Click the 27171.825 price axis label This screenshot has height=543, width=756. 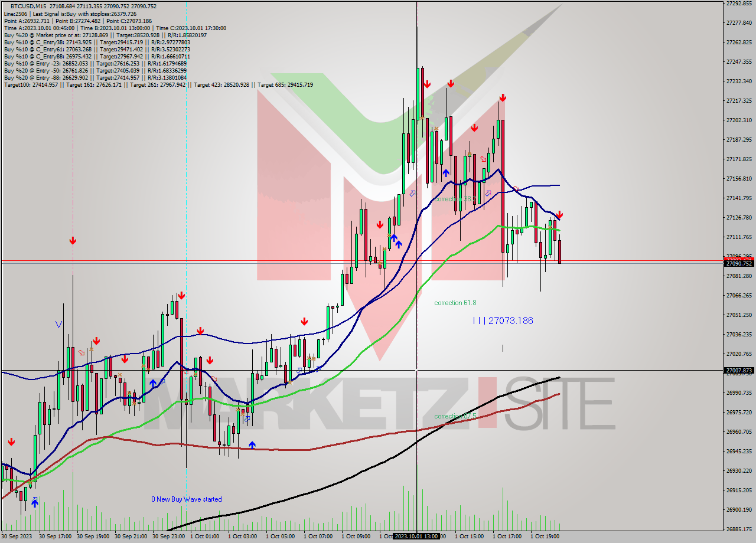[739, 159]
